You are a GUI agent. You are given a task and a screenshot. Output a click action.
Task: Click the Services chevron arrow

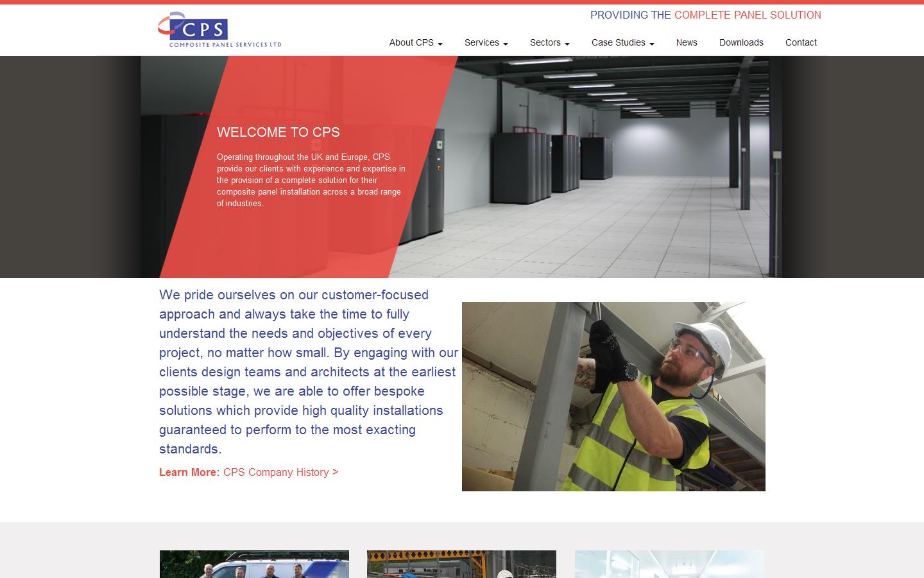(506, 44)
